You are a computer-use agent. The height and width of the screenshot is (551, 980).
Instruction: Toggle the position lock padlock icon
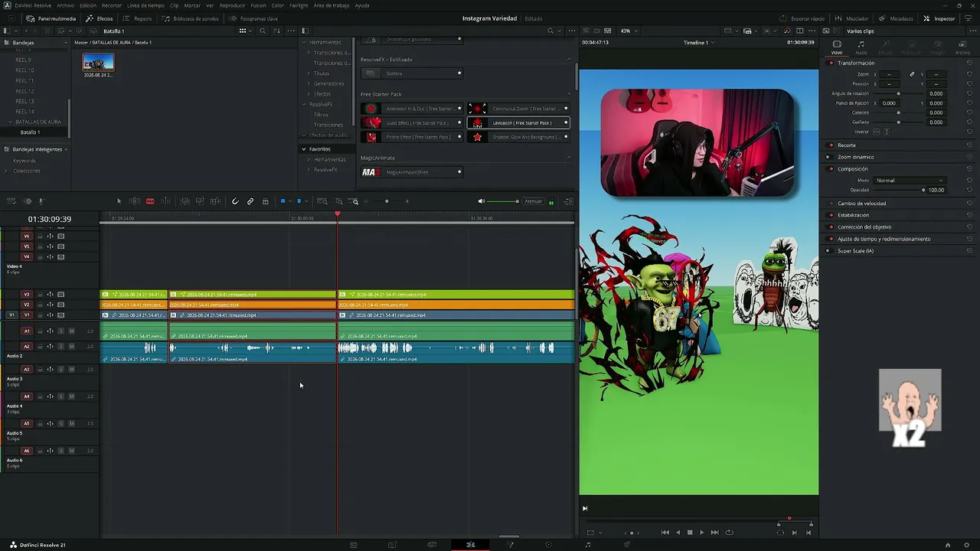pos(266,201)
